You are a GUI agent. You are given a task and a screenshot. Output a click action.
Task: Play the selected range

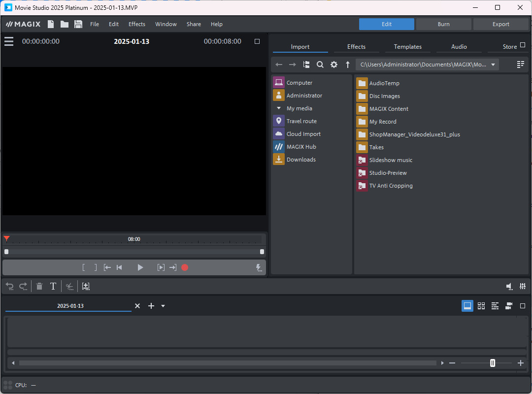161,267
